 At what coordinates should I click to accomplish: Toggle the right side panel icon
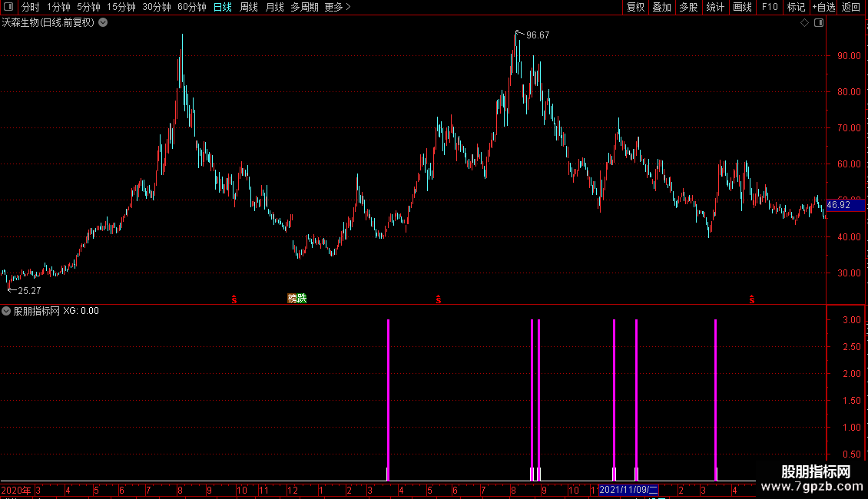[x=819, y=23]
